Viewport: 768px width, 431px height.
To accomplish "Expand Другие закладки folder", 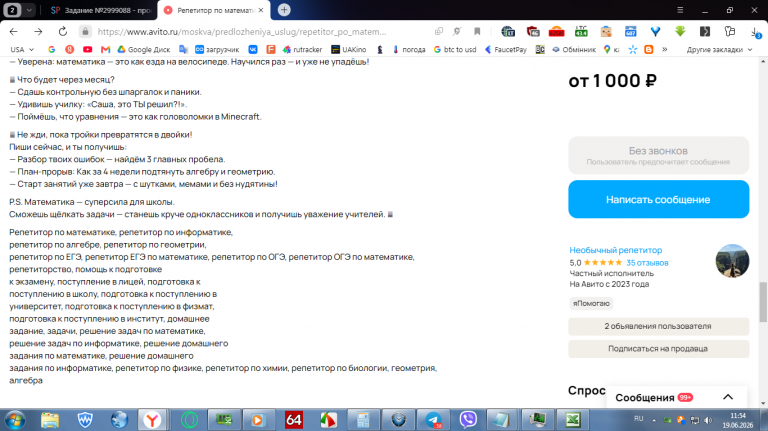I will tap(719, 49).
